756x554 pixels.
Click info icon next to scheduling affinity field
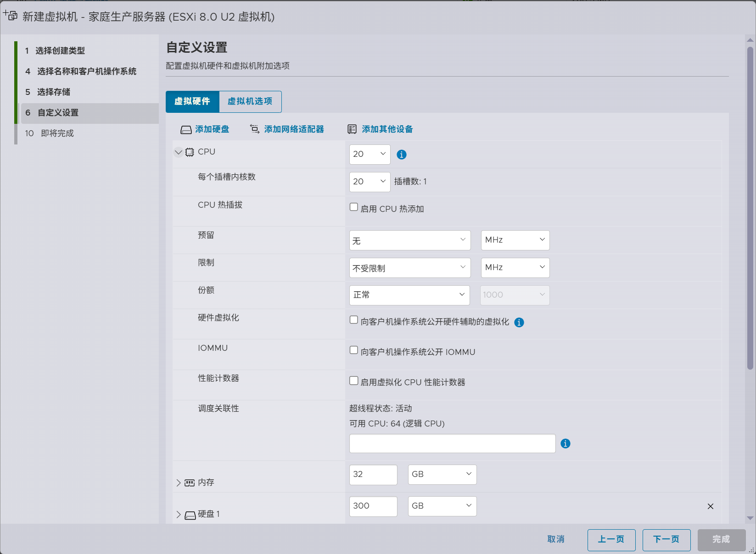tap(566, 443)
